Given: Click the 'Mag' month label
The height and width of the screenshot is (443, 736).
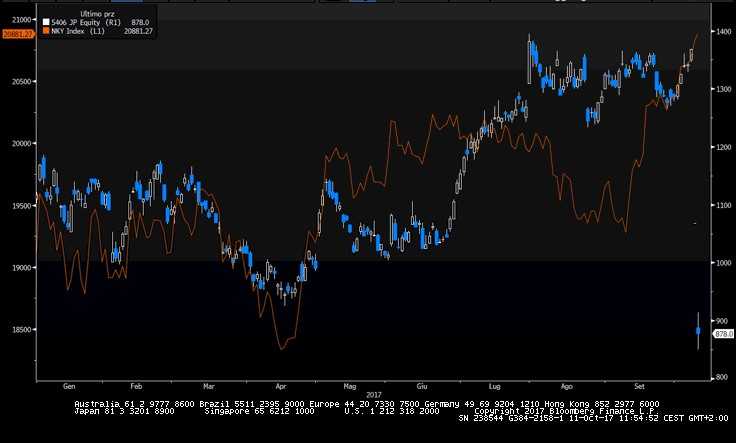Looking at the screenshot, I should click(350, 386).
